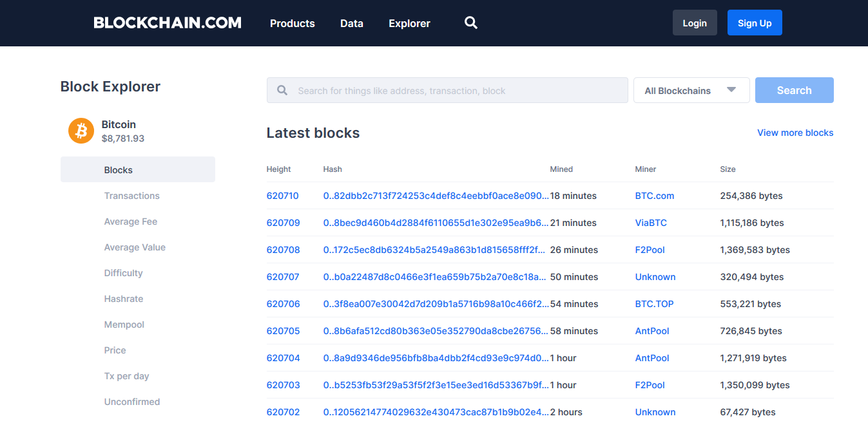868x423 pixels.
Task: Open the Data menu
Action: (352, 23)
